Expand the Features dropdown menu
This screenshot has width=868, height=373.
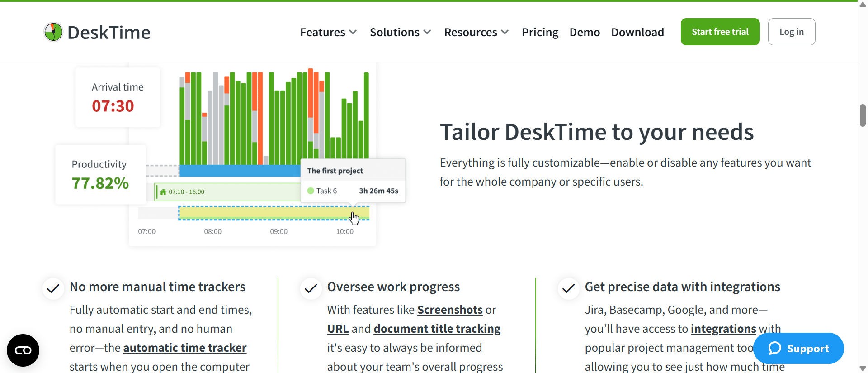point(328,32)
